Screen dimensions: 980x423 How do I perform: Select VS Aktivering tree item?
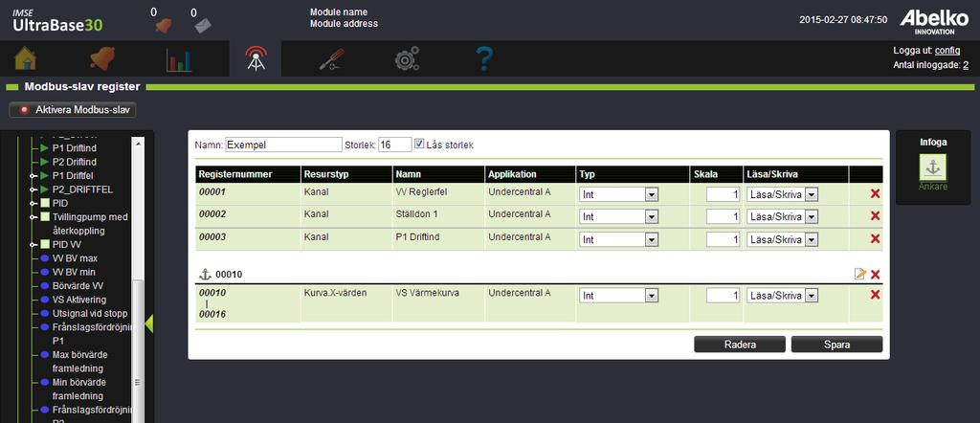click(x=79, y=300)
